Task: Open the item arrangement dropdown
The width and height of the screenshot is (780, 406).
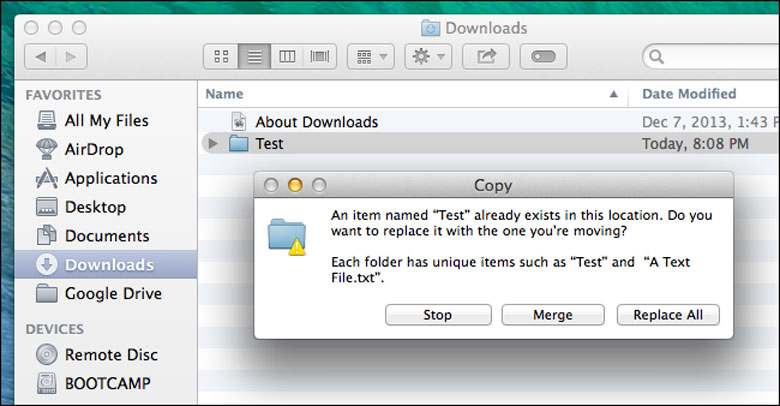Action: coord(370,56)
